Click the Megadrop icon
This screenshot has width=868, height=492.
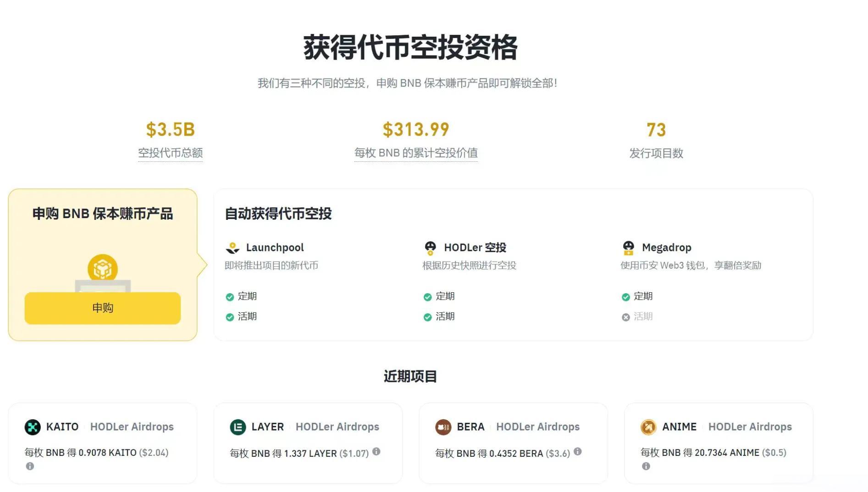(x=628, y=248)
